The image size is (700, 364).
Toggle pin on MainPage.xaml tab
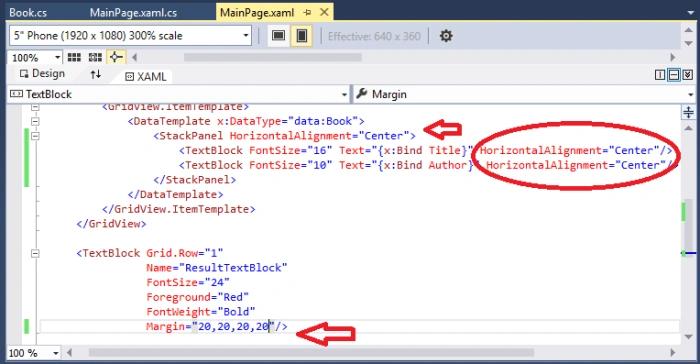[307, 13]
